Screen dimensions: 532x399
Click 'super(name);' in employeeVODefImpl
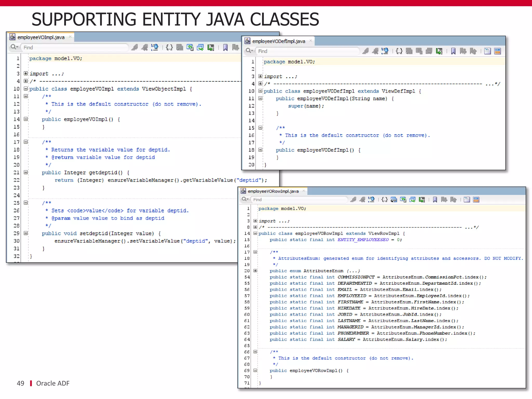click(306, 106)
